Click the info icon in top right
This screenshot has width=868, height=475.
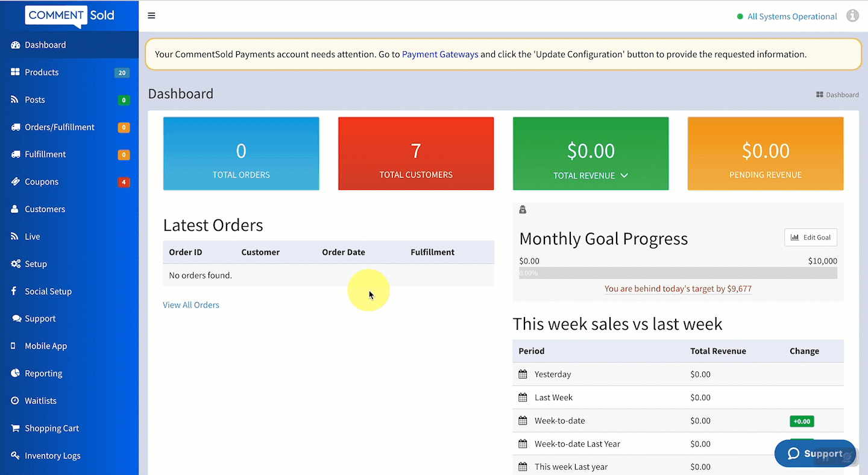(852, 16)
